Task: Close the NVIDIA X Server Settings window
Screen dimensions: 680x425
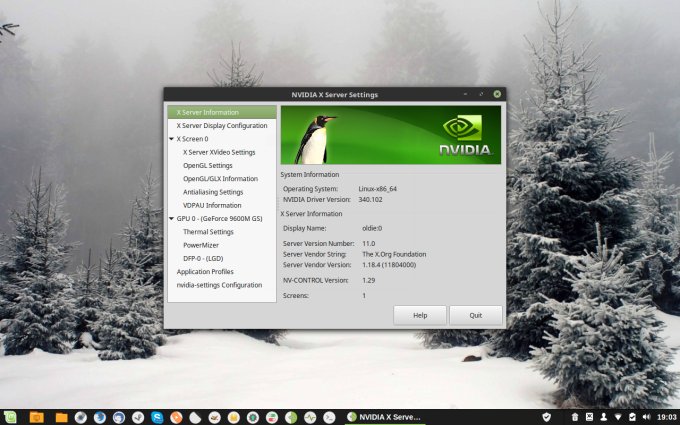Action: point(497,94)
